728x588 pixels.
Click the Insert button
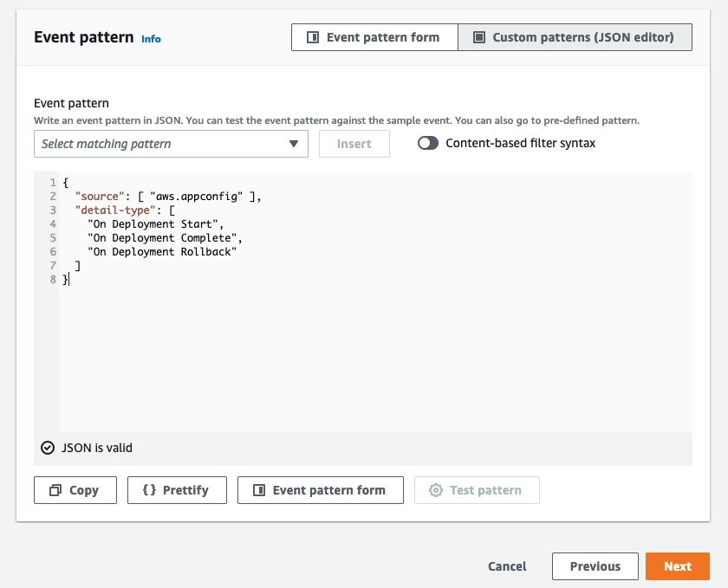[354, 144]
